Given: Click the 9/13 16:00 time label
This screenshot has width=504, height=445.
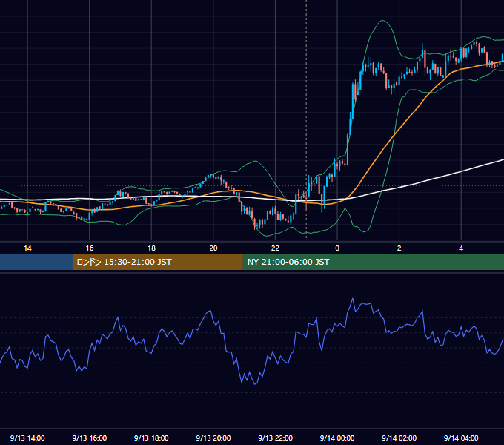Looking at the screenshot, I should coord(90,438).
